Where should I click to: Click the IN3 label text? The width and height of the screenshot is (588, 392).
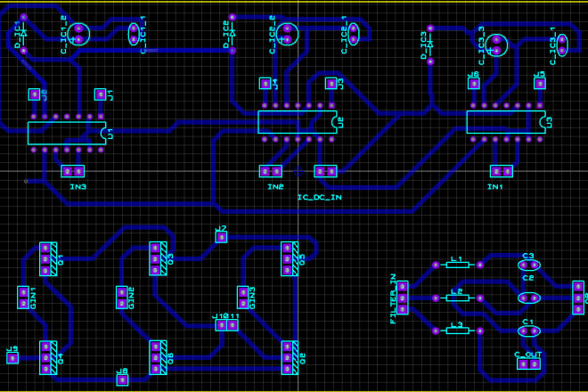pyautogui.click(x=78, y=187)
